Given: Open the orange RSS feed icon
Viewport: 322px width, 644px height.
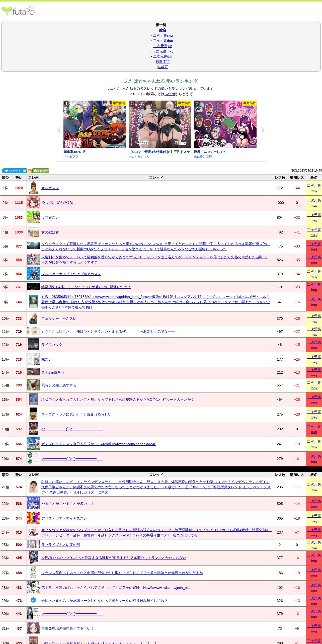Looking at the screenshot, I should tap(30, 171).
